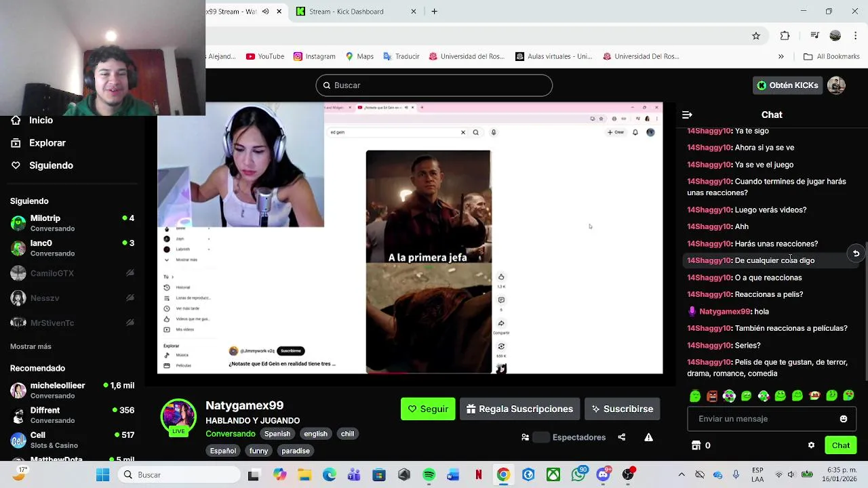Open the All Bookmarks folder
The width and height of the screenshot is (868, 488).
(831, 56)
